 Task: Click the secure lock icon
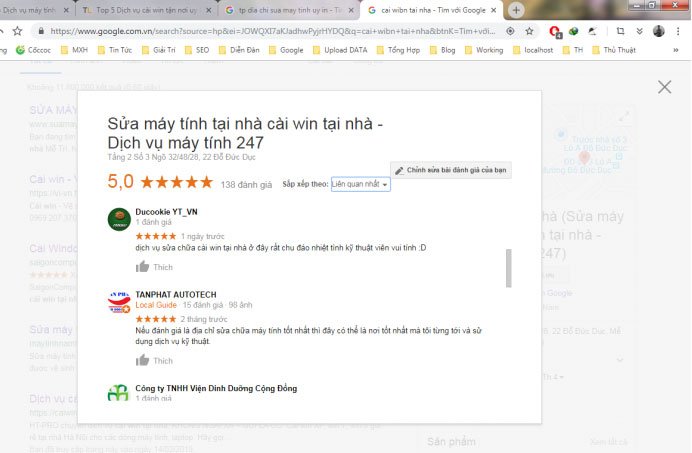[x=41, y=31]
